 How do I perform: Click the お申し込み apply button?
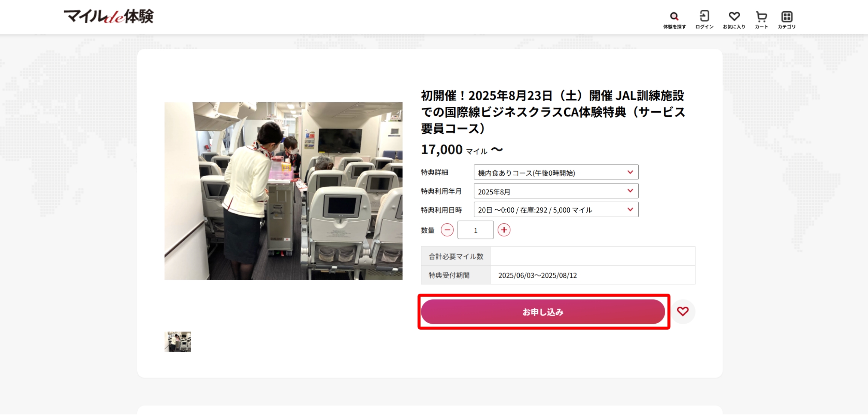pyautogui.click(x=543, y=312)
